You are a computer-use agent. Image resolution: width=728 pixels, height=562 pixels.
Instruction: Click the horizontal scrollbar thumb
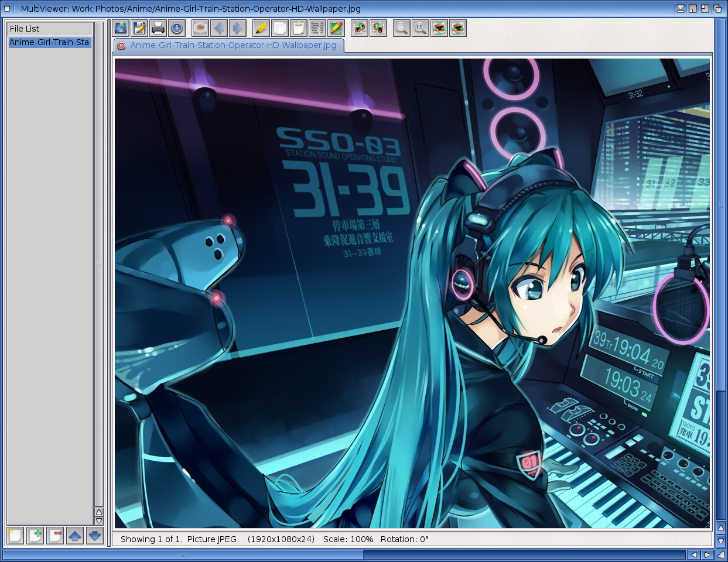[x=183, y=554]
